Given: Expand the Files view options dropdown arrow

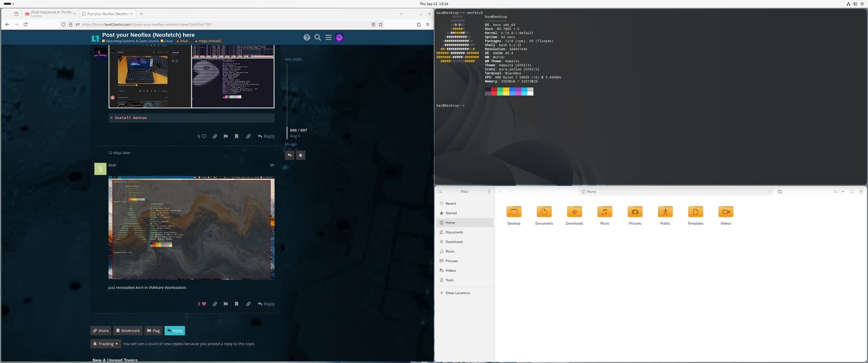Looking at the screenshot, I should (843, 192).
